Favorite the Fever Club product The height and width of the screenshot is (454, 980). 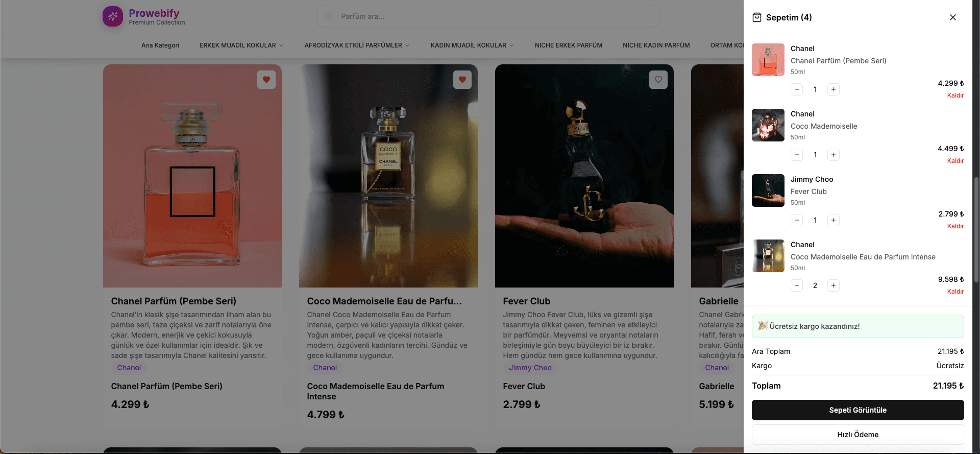[658, 80]
